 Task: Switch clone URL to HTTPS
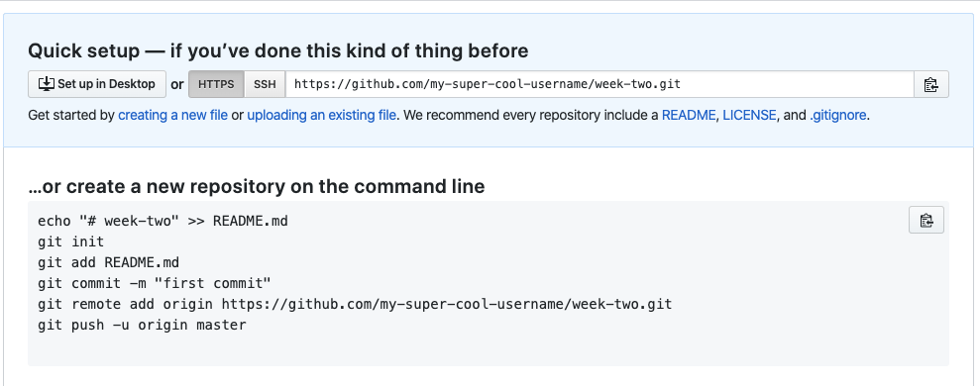[x=216, y=84]
